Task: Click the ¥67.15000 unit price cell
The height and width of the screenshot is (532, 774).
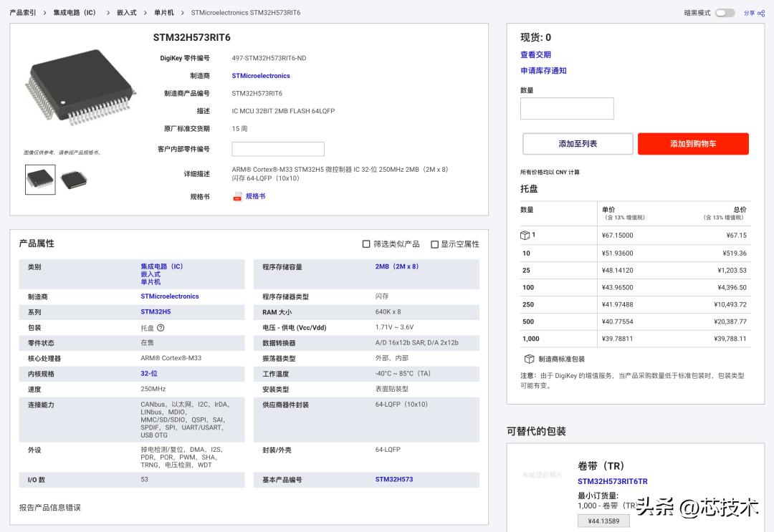Action: point(617,235)
